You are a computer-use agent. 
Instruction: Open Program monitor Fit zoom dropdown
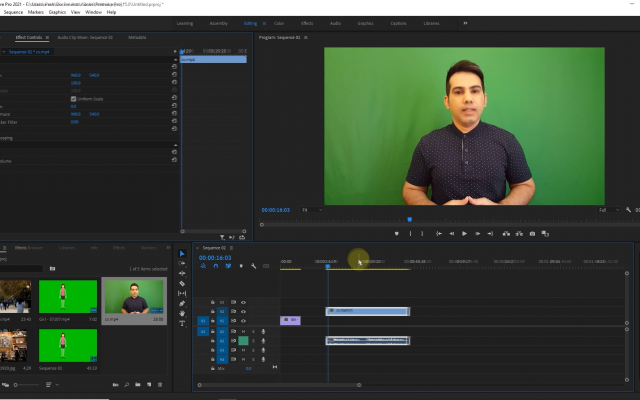[x=312, y=210]
